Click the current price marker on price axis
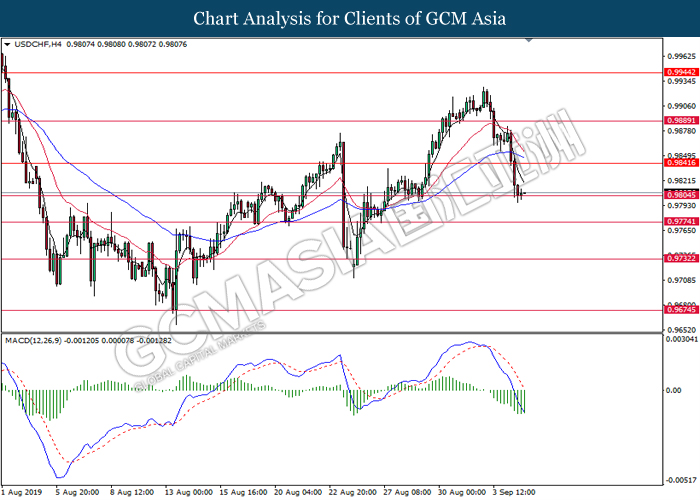This screenshot has height=500, width=700. point(681,191)
